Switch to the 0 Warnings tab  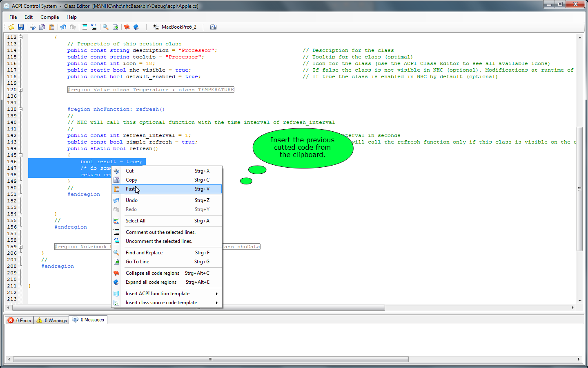point(52,320)
